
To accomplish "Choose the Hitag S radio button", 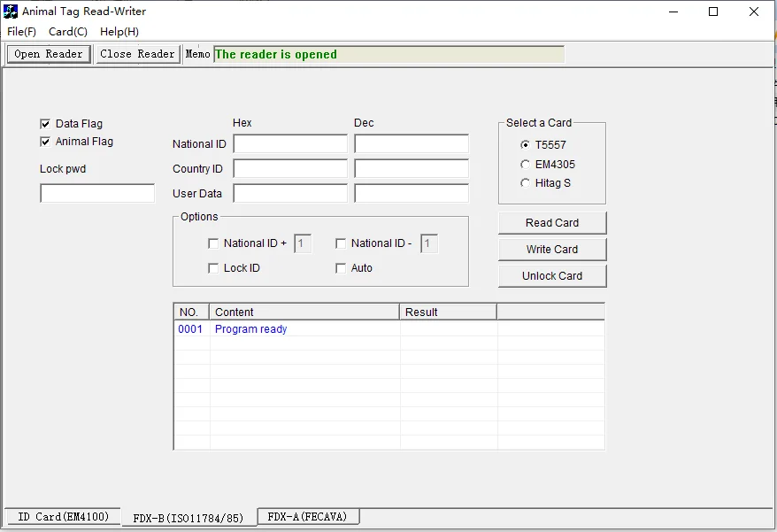I will (x=526, y=183).
